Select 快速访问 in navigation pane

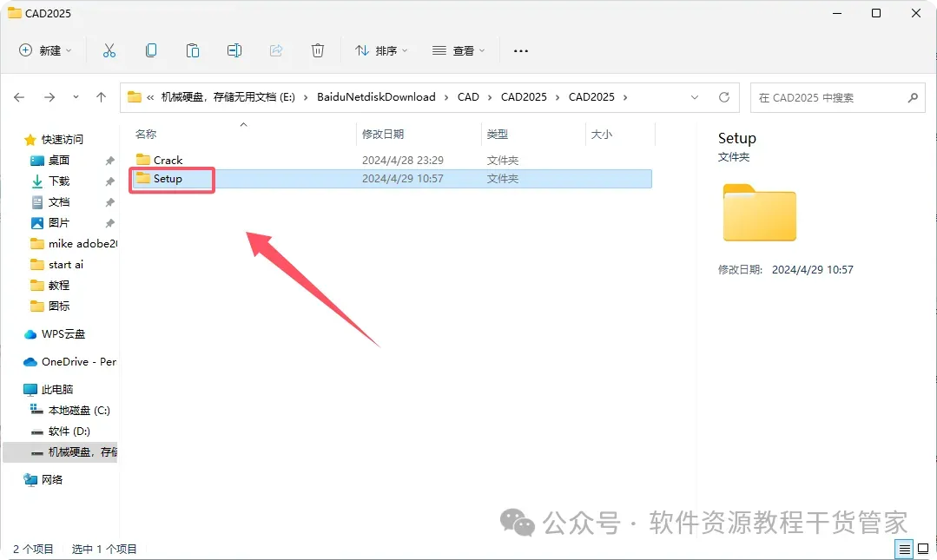click(x=63, y=139)
